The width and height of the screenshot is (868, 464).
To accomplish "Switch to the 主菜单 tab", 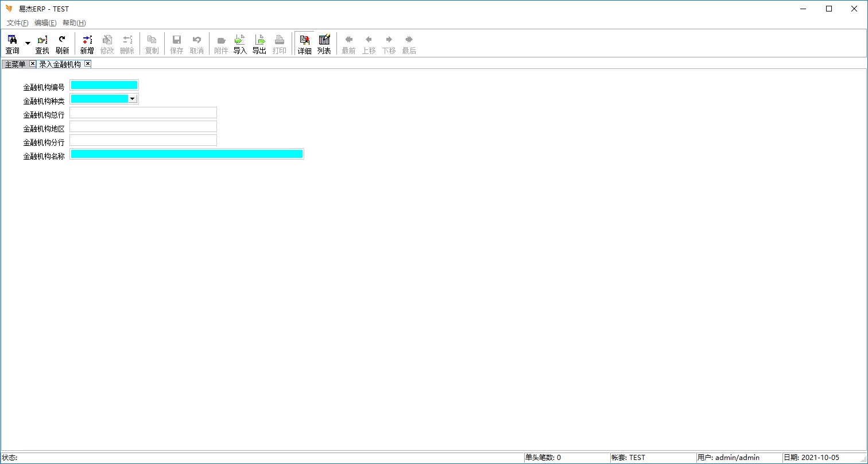I will tap(15, 64).
